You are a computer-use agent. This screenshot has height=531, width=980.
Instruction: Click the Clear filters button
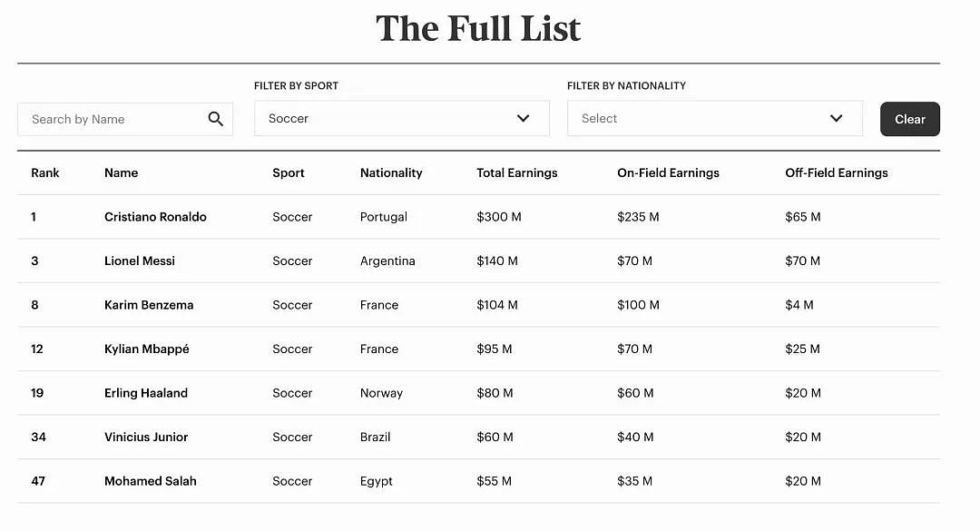pyautogui.click(x=910, y=119)
